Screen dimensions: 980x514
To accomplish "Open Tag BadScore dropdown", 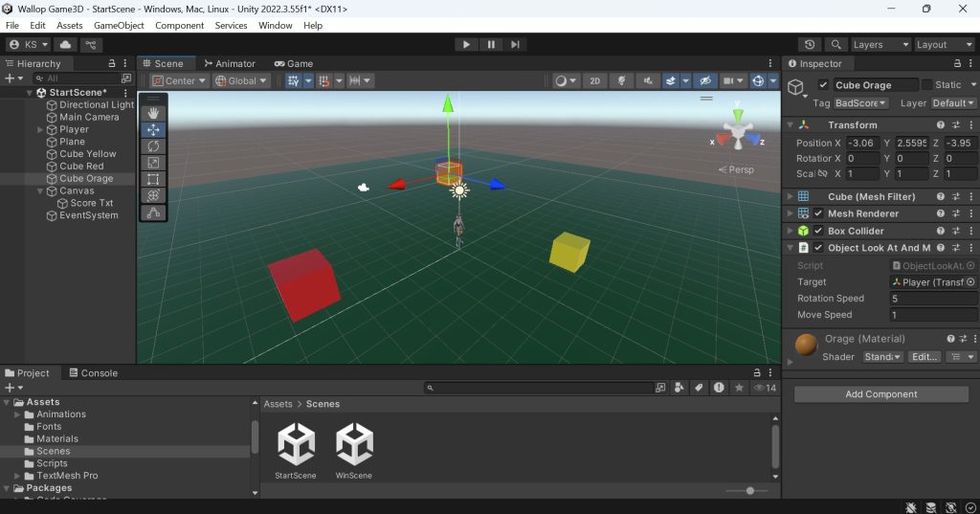I will tap(860, 103).
